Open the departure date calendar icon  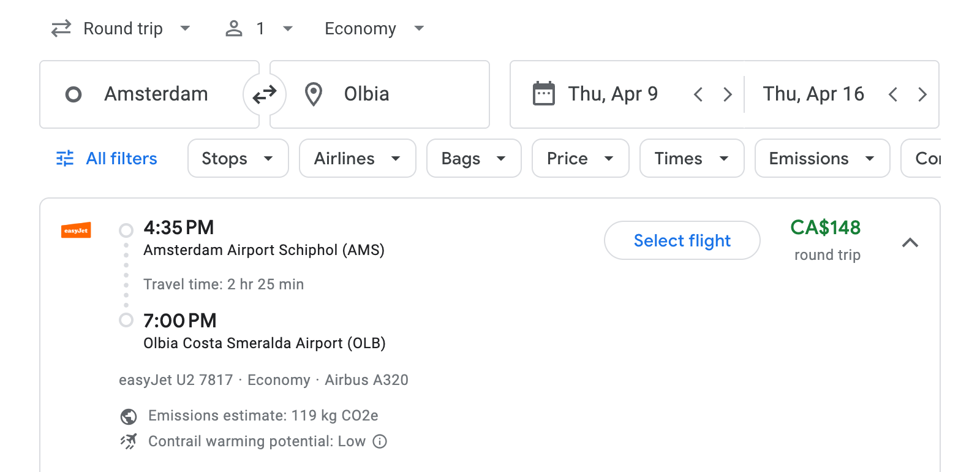point(544,93)
